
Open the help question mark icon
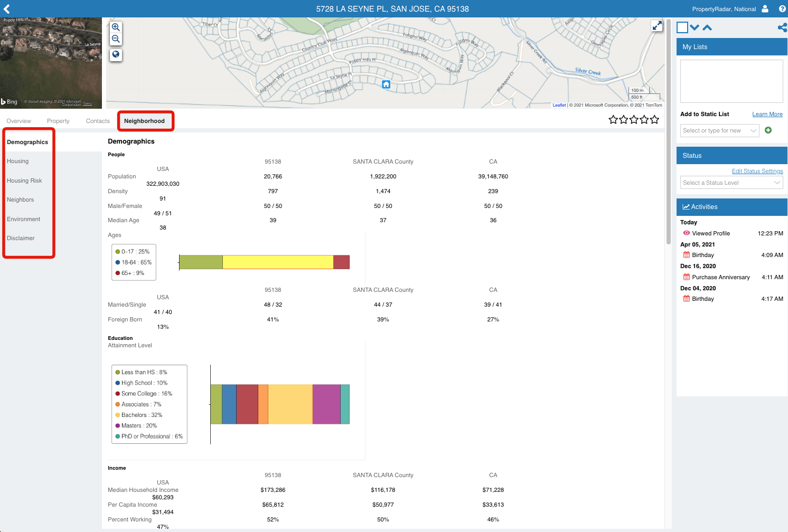click(782, 8)
